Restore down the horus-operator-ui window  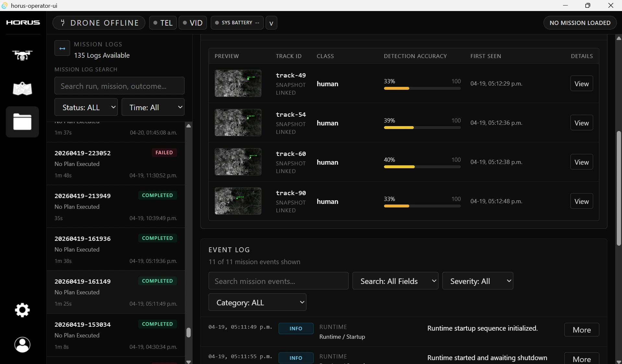tap(588, 6)
